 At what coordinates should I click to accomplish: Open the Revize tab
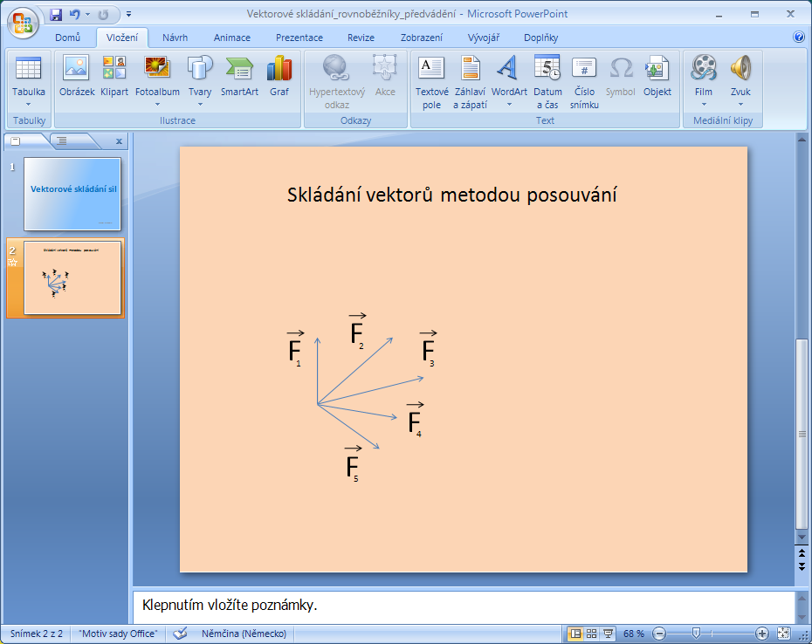click(361, 38)
